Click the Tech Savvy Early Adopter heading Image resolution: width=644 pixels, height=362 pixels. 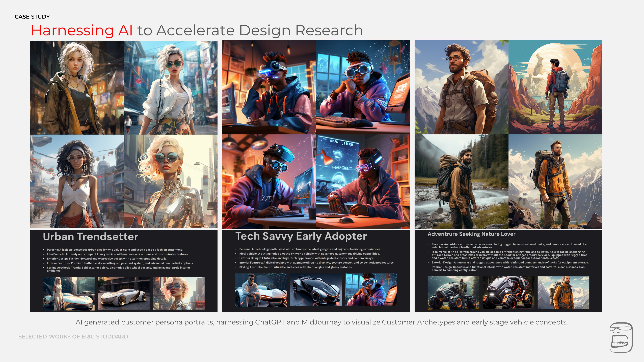pyautogui.click(x=301, y=236)
